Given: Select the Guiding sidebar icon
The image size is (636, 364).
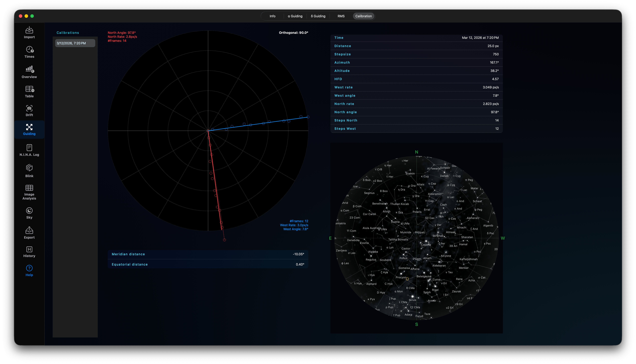Looking at the screenshot, I should pyautogui.click(x=29, y=130).
